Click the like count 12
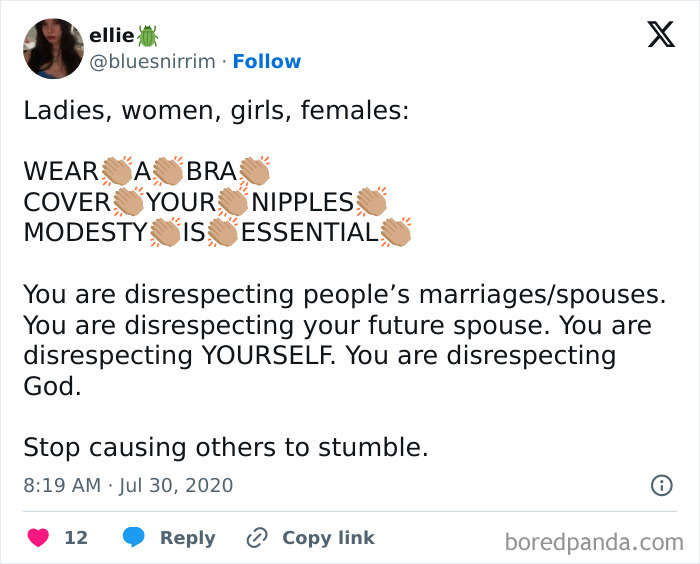The width and height of the screenshot is (700, 564). pos(76,538)
